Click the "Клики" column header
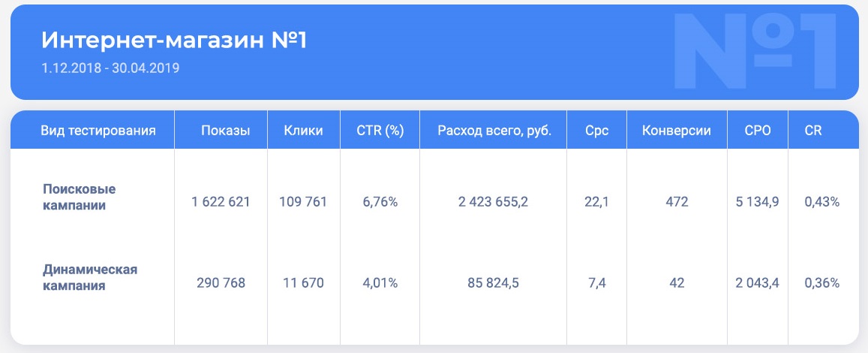The height and width of the screenshot is (353, 868). point(303,131)
